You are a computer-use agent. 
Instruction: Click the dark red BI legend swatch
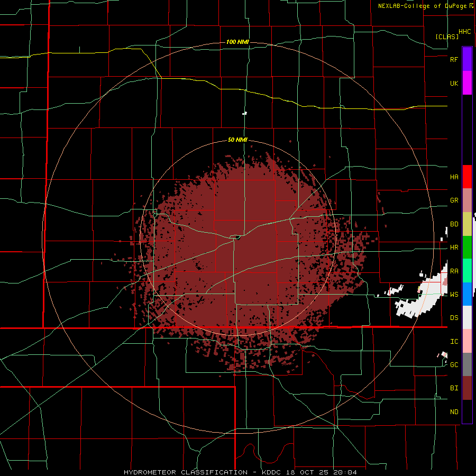coord(467,388)
